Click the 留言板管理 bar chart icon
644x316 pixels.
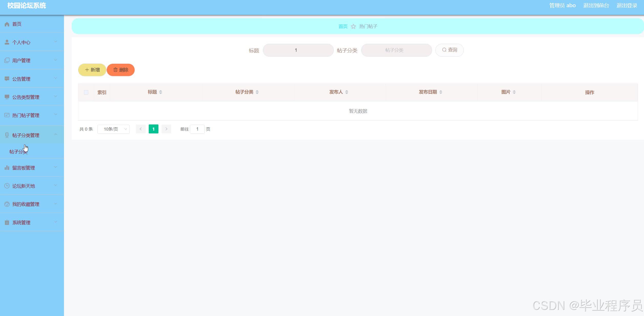point(7,168)
